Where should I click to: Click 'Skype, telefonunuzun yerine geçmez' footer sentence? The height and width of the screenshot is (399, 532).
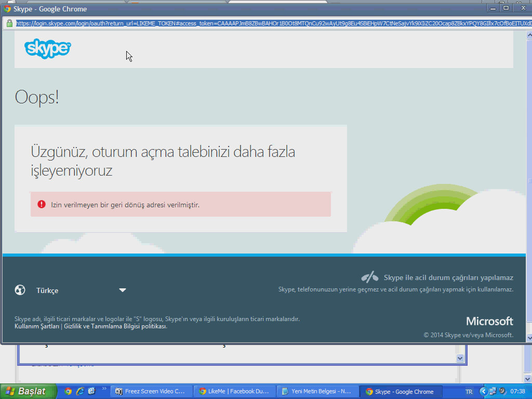(395, 289)
